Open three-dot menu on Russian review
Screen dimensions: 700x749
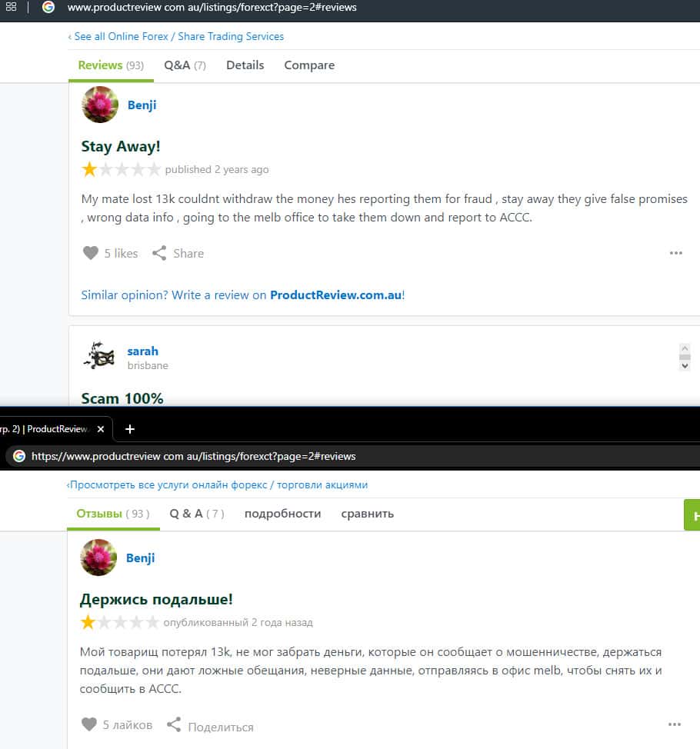[x=674, y=724]
